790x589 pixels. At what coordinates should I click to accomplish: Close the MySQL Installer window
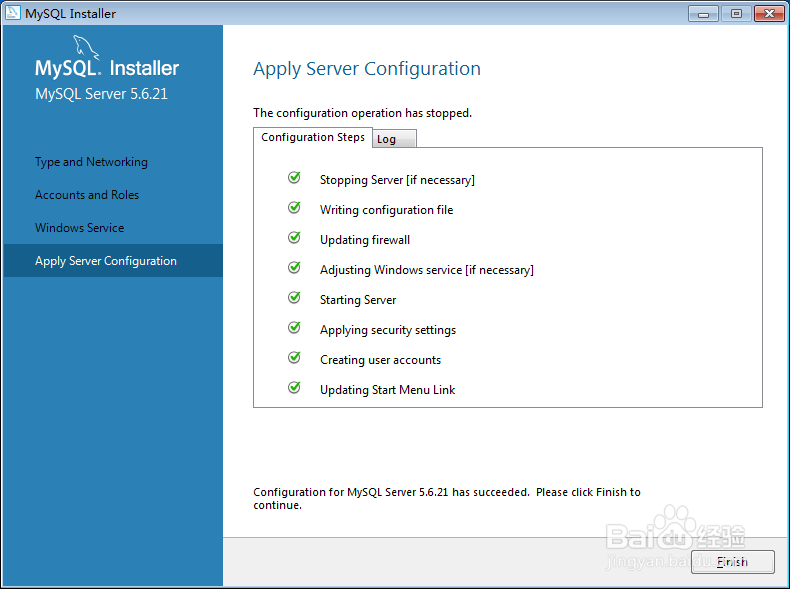[x=769, y=14]
